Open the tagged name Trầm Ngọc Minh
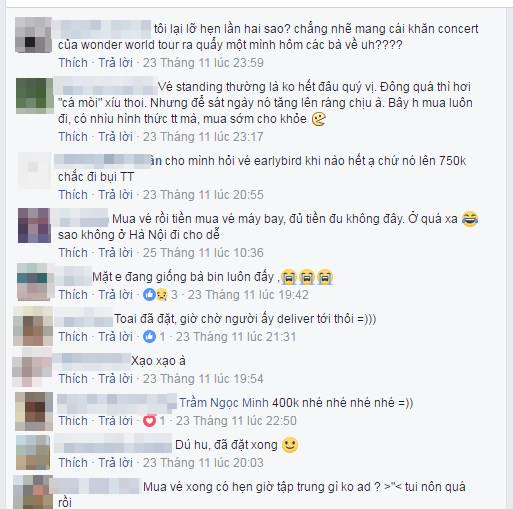513x509 pixels. (x=224, y=403)
